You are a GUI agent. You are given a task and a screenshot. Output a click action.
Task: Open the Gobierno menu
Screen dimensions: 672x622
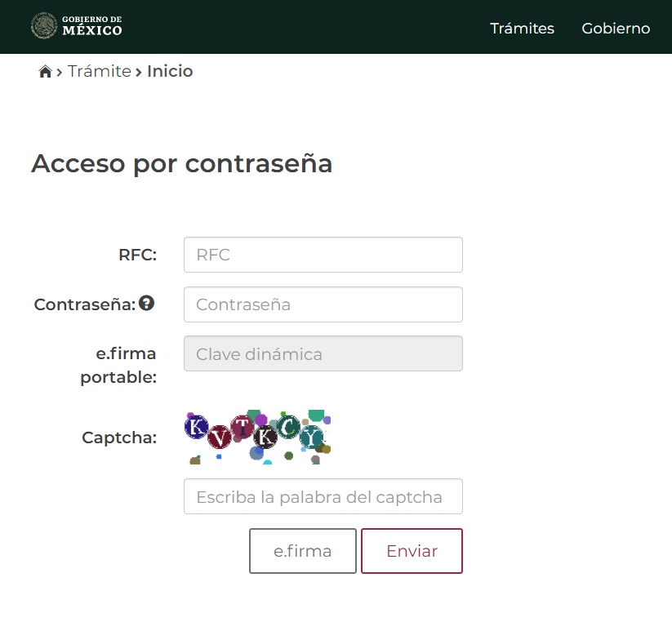click(616, 29)
